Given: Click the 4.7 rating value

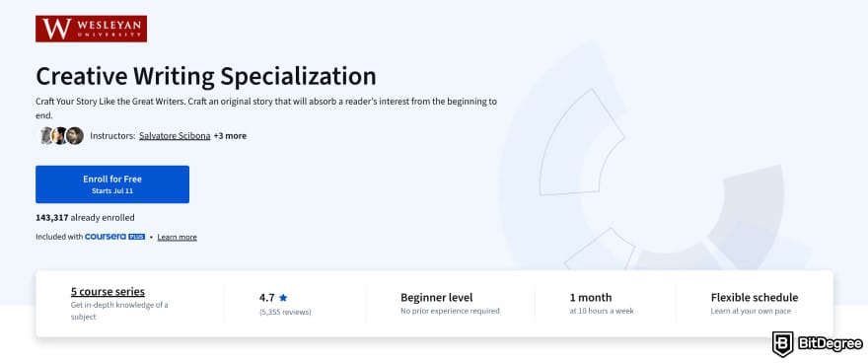Looking at the screenshot, I should click(x=267, y=297).
